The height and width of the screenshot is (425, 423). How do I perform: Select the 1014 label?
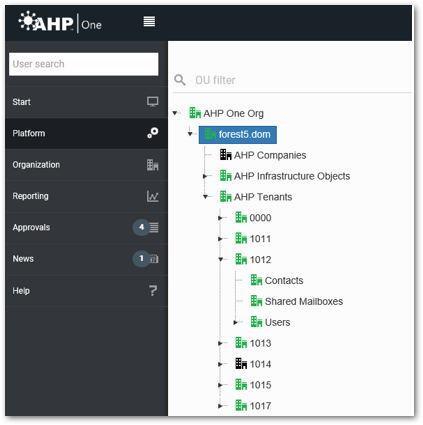point(260,364)
